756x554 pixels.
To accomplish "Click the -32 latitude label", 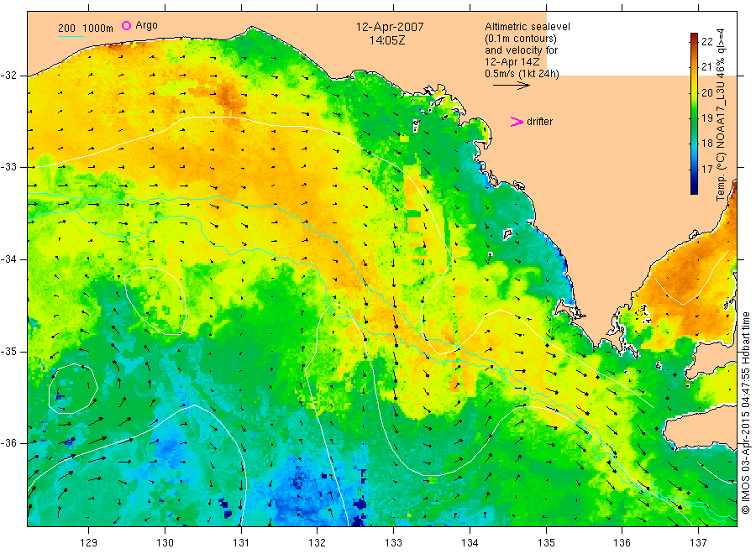I will (8, 76).
